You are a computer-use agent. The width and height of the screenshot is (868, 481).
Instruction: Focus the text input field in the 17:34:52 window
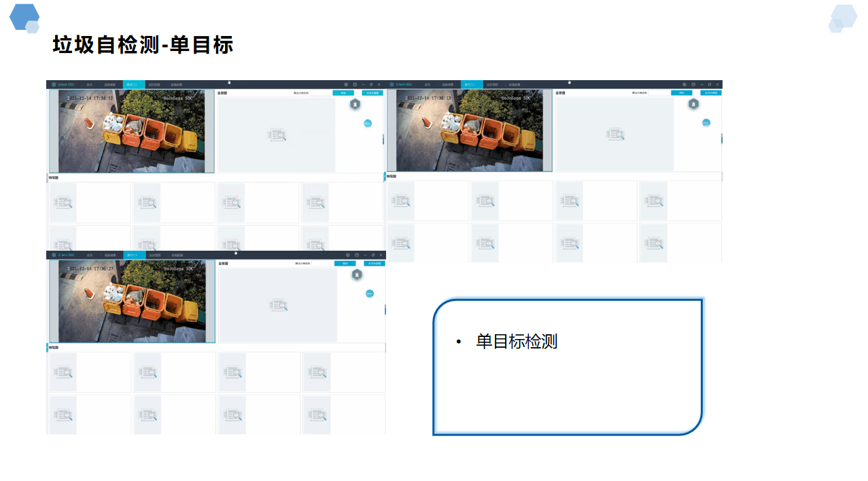click(x=320, y=92)
